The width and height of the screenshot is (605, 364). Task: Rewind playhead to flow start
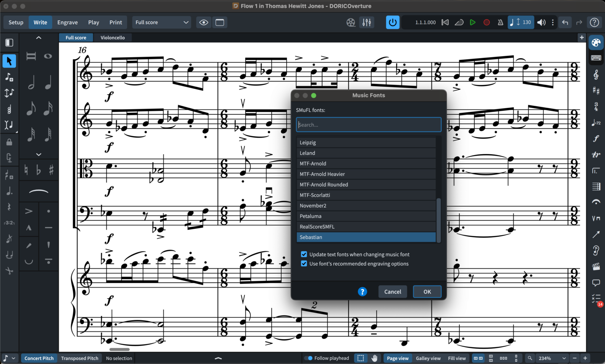tap(445, 22)
